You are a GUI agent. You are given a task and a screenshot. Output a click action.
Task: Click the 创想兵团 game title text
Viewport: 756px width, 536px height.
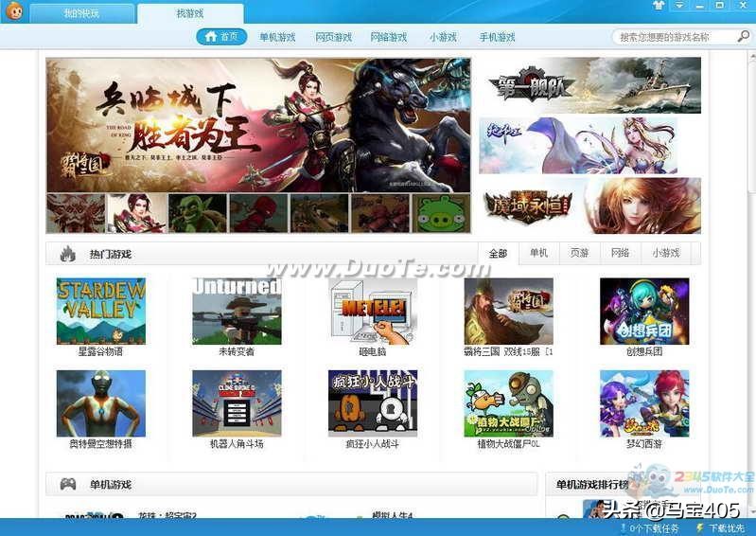(x=644, y=351)
